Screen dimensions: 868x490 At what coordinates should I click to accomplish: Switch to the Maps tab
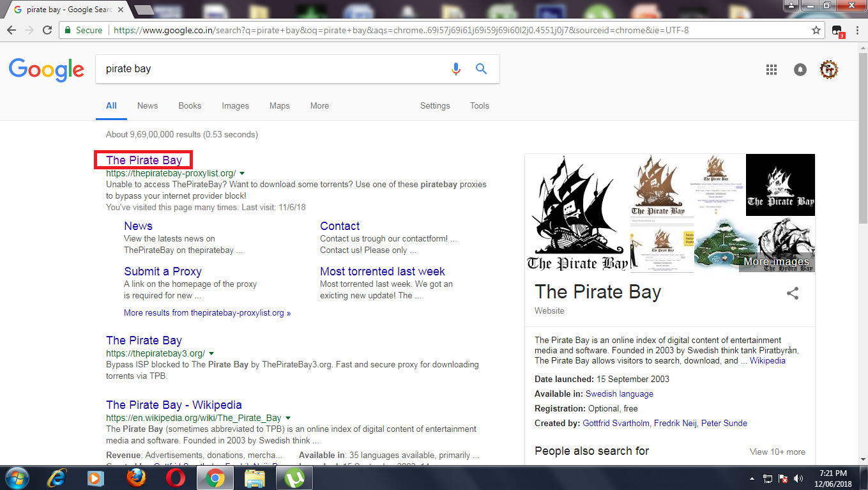click(x=280, y=106)
